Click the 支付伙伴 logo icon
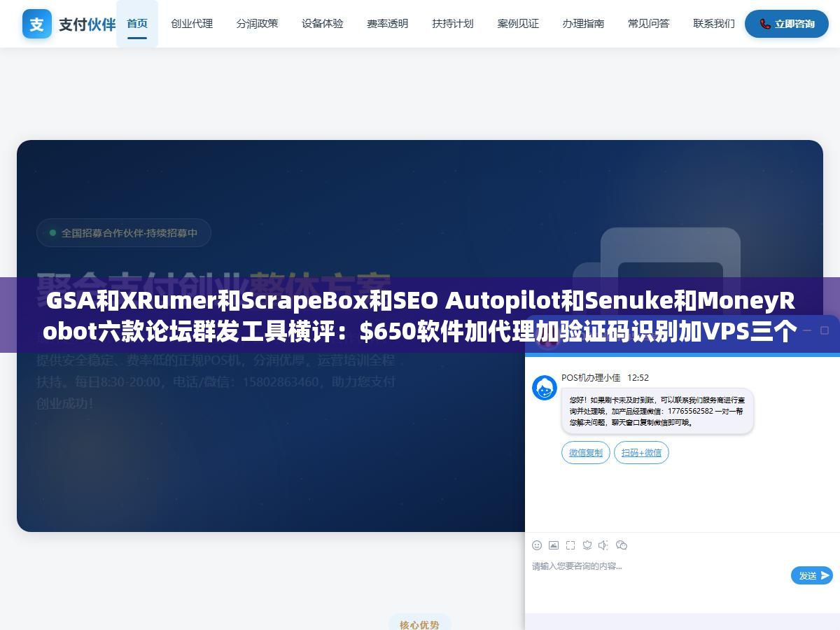The width and height of the screenshot is (840, 630). [x=37, y=24]
